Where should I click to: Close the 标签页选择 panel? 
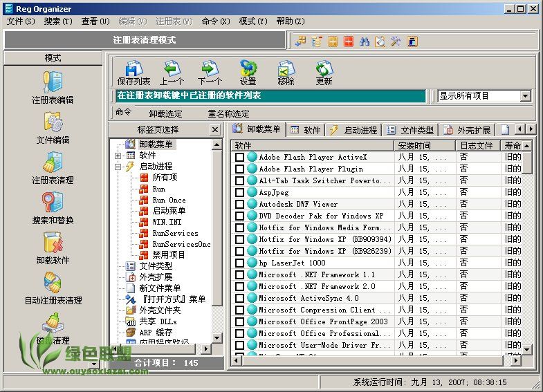[215, 130]
